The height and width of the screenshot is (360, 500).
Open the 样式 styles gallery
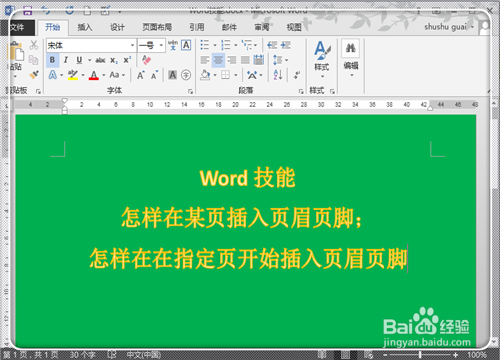(322, 59)
